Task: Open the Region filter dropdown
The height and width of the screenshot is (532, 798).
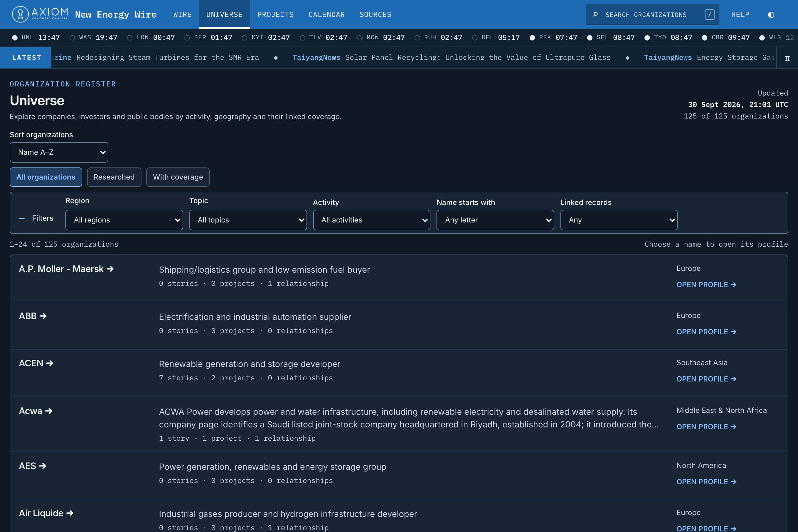Action: pos(124,220)
